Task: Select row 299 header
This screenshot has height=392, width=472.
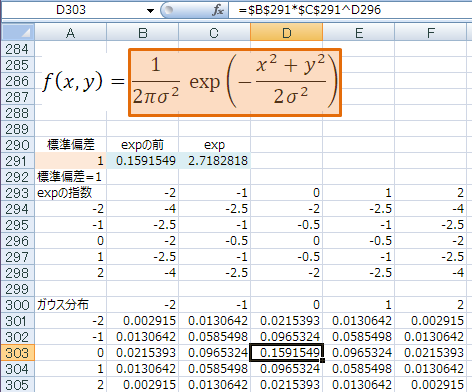Action: coord(18,289)
